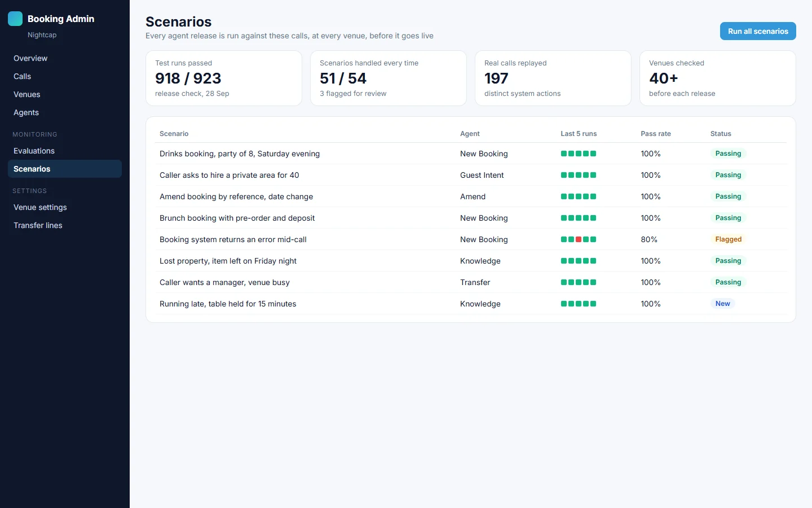Click last-5-runs squares for Lost property row
The image size is (812, 508).
click(579, 261)
